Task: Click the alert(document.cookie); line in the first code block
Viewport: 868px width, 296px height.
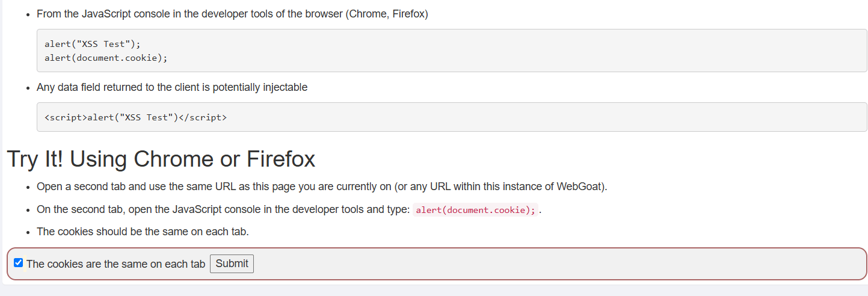Action: tap(106, 58)
